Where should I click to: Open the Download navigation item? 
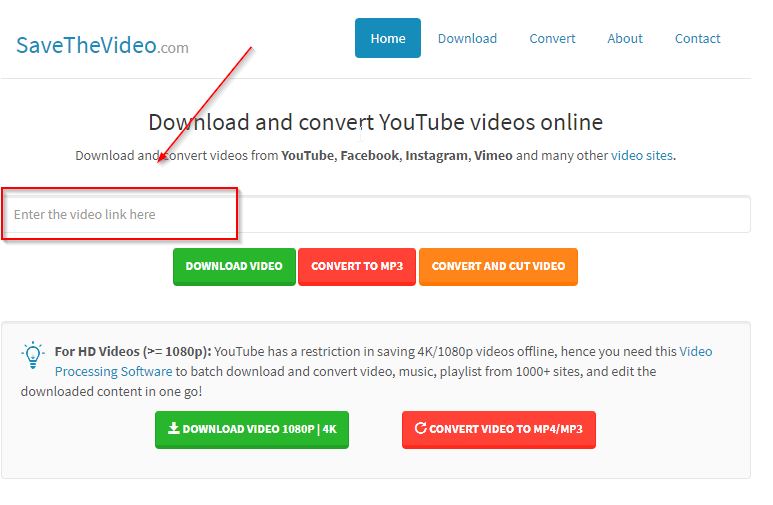point(467,38)
